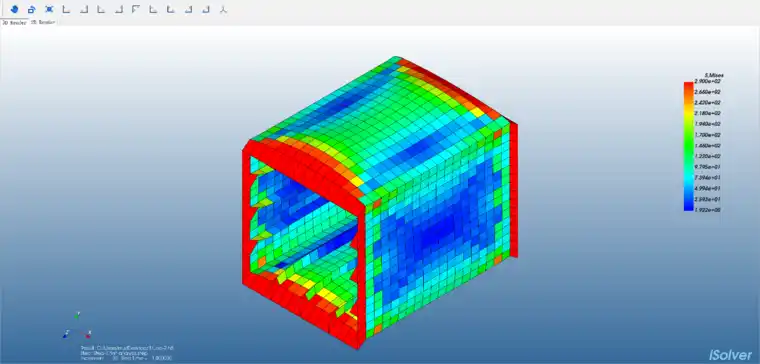Viewport: 760px width, 364px height.
Task: Open the 3D Render tab
Action: click(15, 22)
